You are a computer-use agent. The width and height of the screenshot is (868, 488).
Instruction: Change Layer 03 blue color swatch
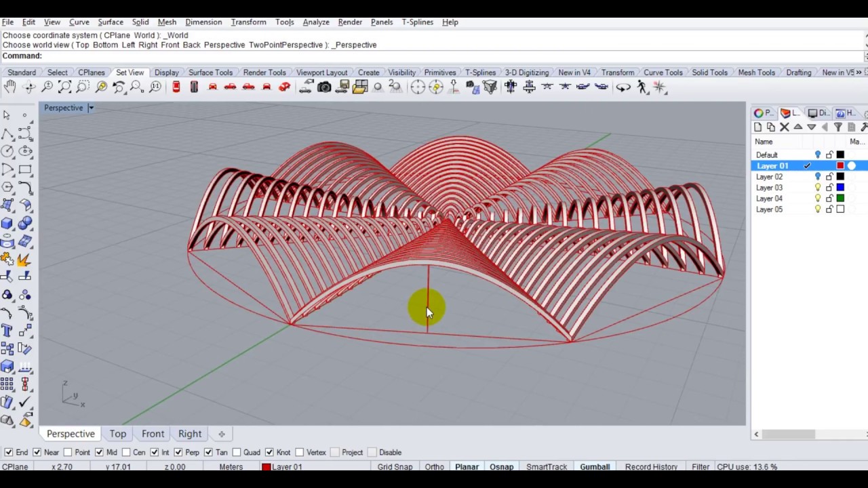pos(840,188)
